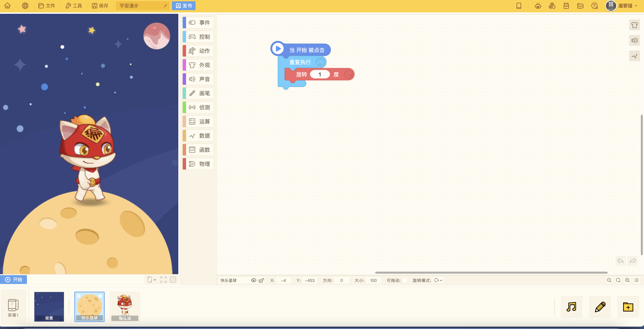Undo the last workspace action
This screenshot has height=329, width=644.
point(620,261)
